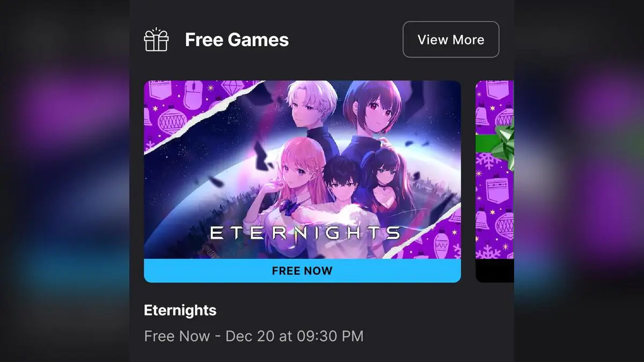This screenshot has width=644, height=362.
Task: Click the blue FREE NOW banner
Action: pos(302,271)
